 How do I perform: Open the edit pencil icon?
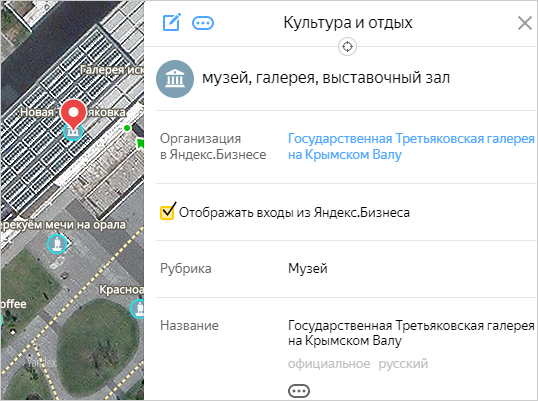coord(172,23)
